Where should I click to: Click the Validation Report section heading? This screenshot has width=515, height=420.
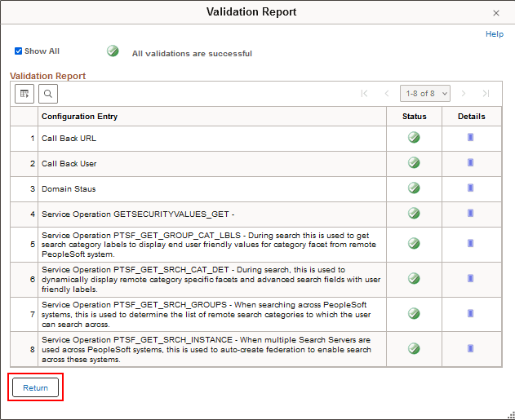47,76
